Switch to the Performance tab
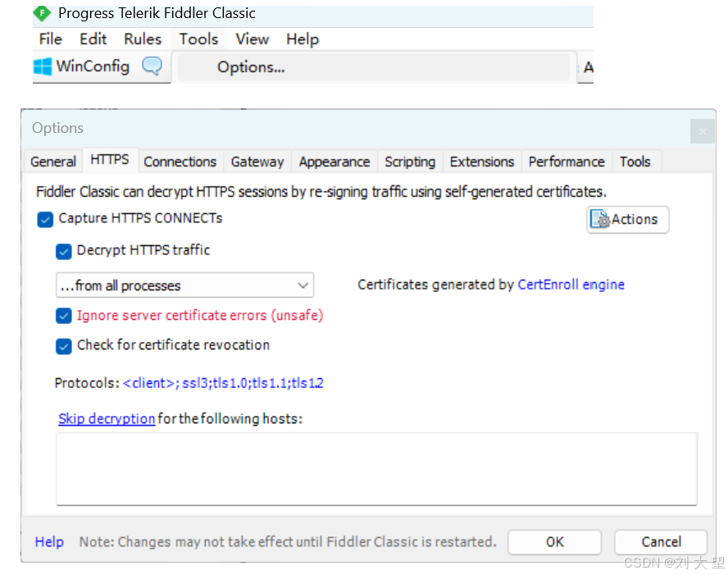The height and width of the screenshot is (575, 728). click(x=566, y=162)
